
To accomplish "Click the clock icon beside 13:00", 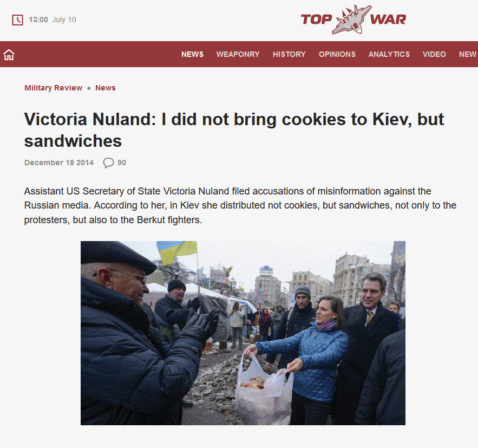I will click(17, 20).
